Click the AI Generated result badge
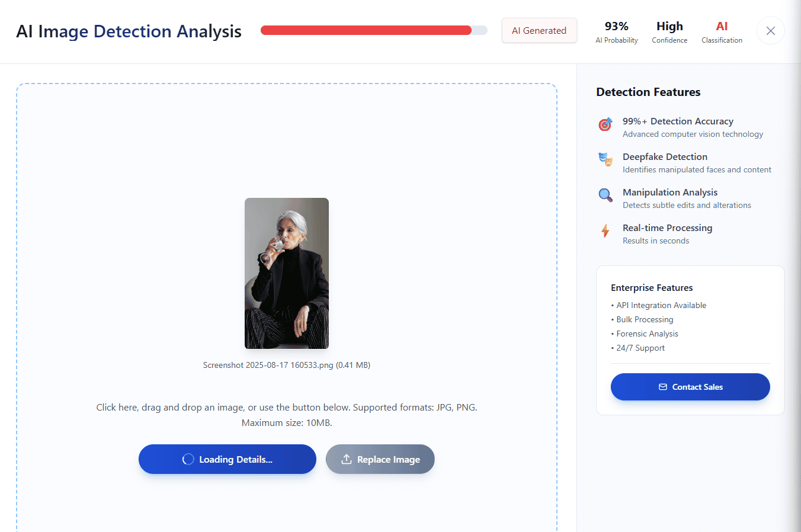This screenshot has width=801, height=532. pos(539,31)
